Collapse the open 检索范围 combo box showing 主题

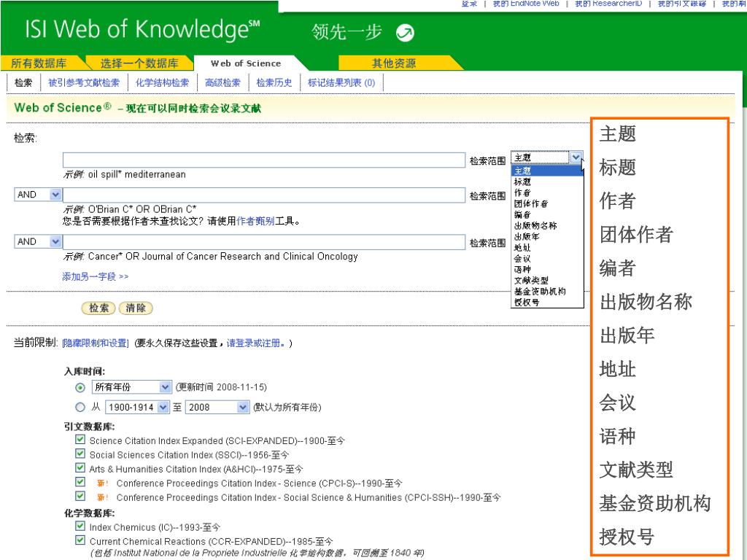(576, 157)
